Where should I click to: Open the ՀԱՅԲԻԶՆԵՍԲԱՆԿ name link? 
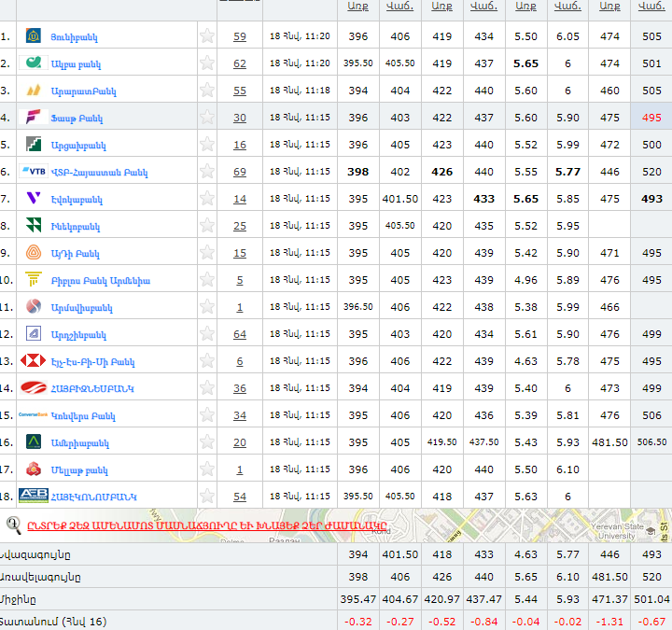pos(92,388)
